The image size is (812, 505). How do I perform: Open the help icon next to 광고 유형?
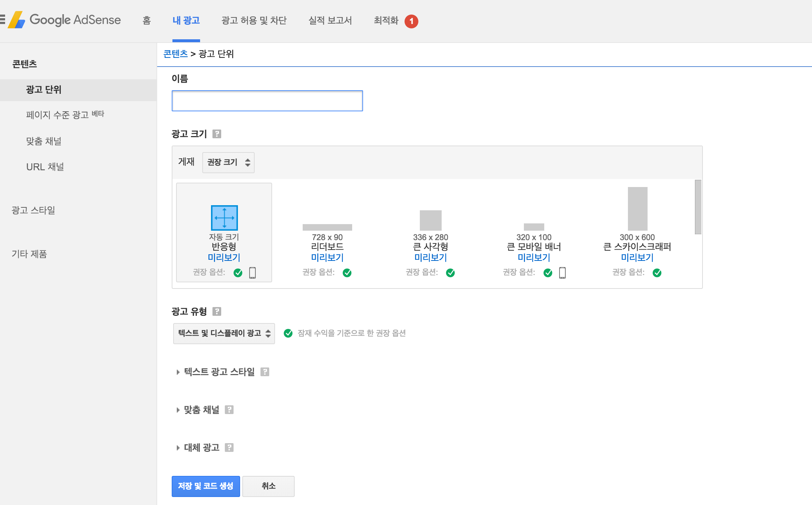[217, 311]
